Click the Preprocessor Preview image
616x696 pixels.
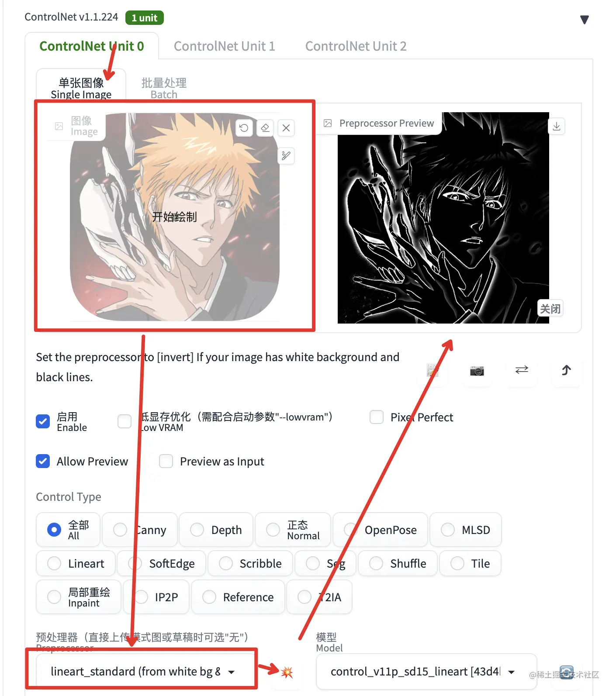click(443, 218)
